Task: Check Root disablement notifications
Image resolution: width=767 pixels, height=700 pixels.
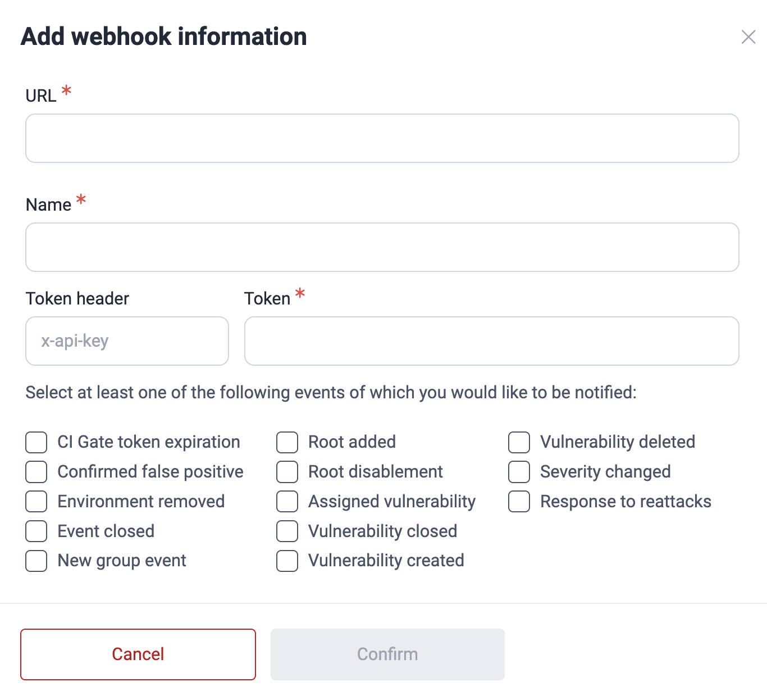Action: coord(287,472)
